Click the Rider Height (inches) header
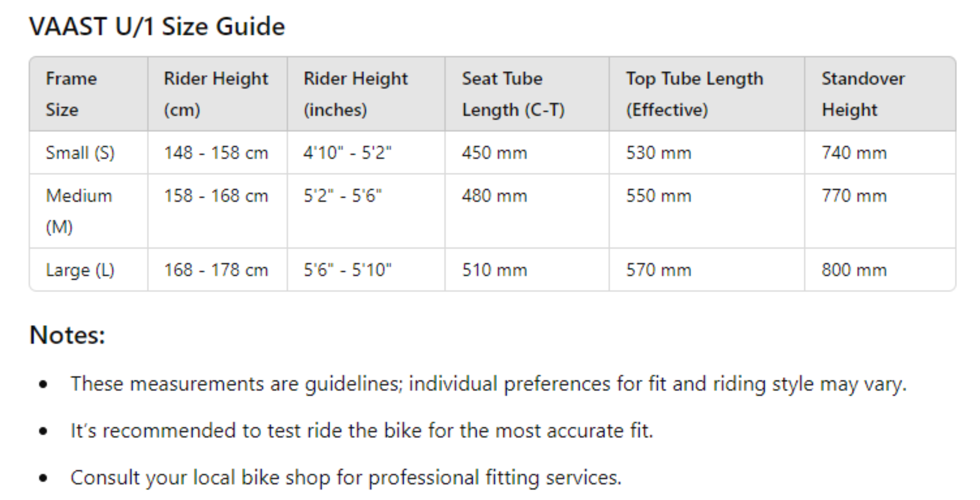The width and height of the screenshot is (980, 500). click(355, 94)
